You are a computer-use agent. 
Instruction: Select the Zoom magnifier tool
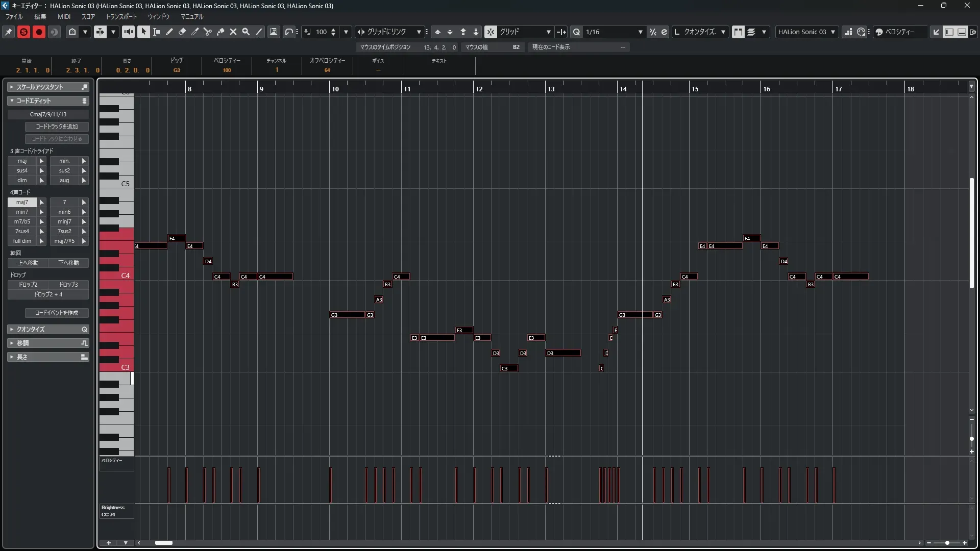click(x=246, y=32)
